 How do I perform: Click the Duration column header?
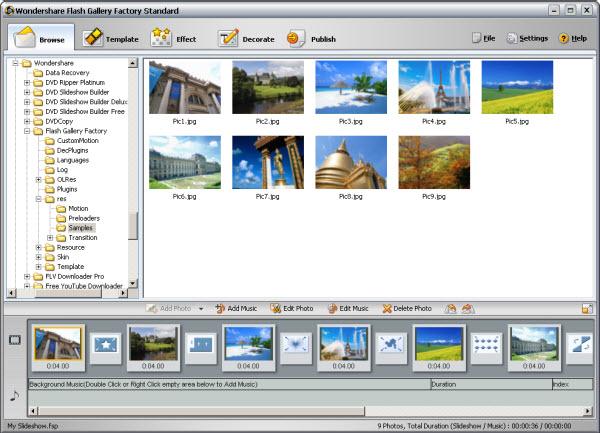click(491, 384)
